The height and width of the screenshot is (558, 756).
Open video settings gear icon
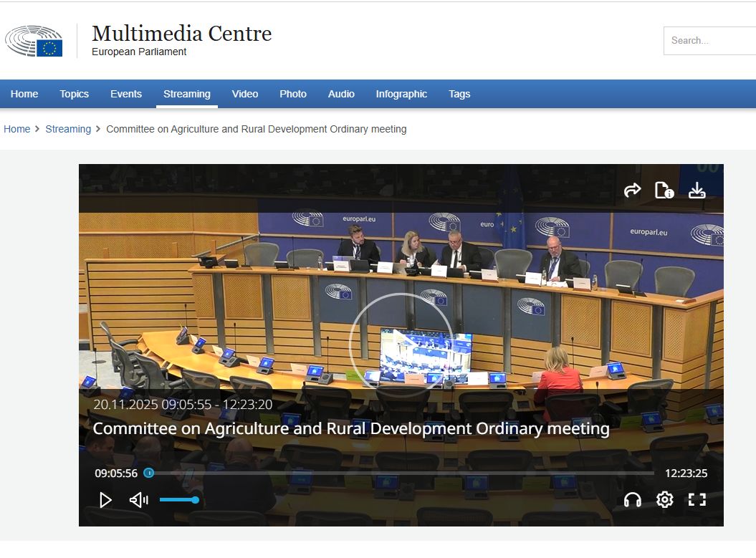tap(665, 500)
